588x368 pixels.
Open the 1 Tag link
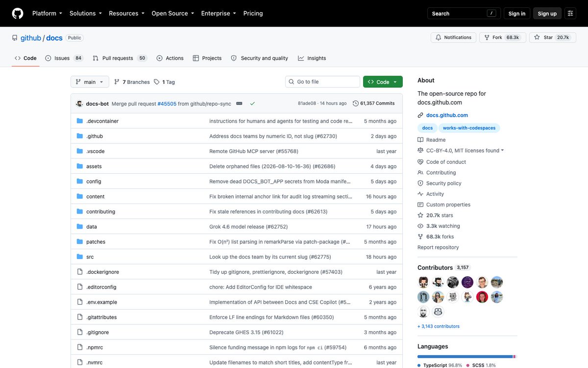point(164,82)
